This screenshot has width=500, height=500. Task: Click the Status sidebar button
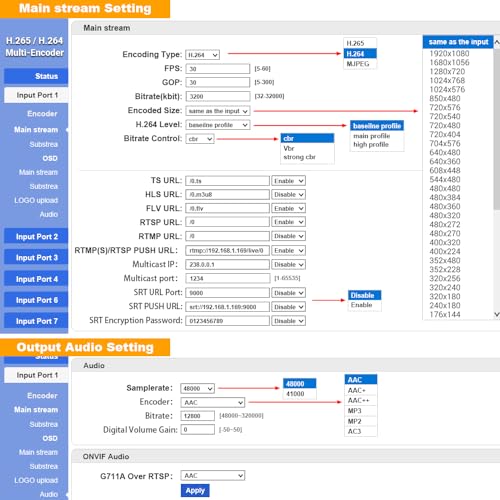pyautogui.click(x=36, y=76)
